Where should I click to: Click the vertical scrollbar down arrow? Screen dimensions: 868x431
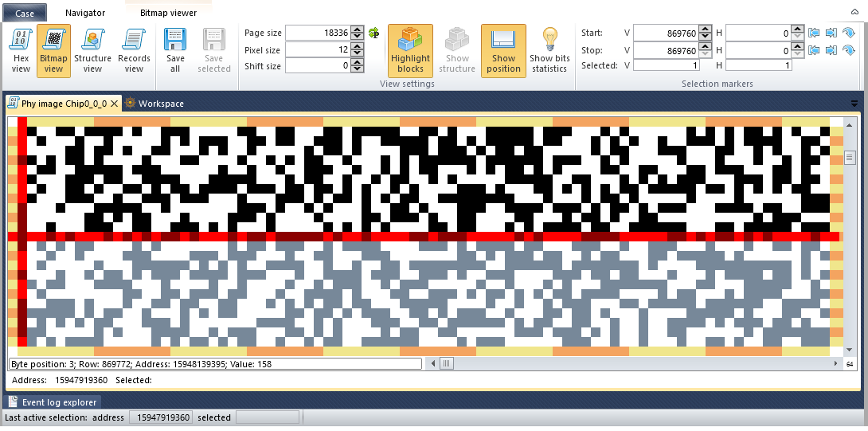(x=850, y=350)
